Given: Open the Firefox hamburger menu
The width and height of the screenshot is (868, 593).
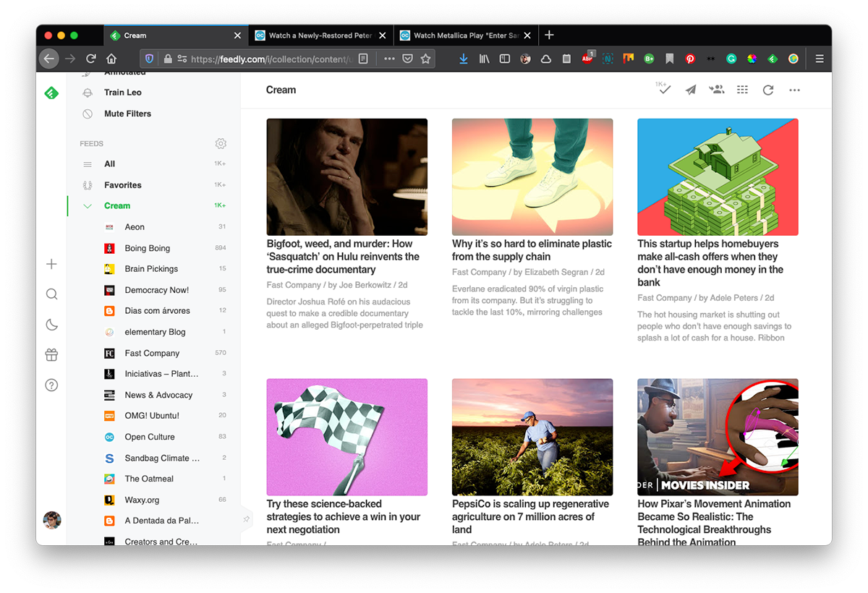Looking at the screenshot, I should [x=820, y=59].
